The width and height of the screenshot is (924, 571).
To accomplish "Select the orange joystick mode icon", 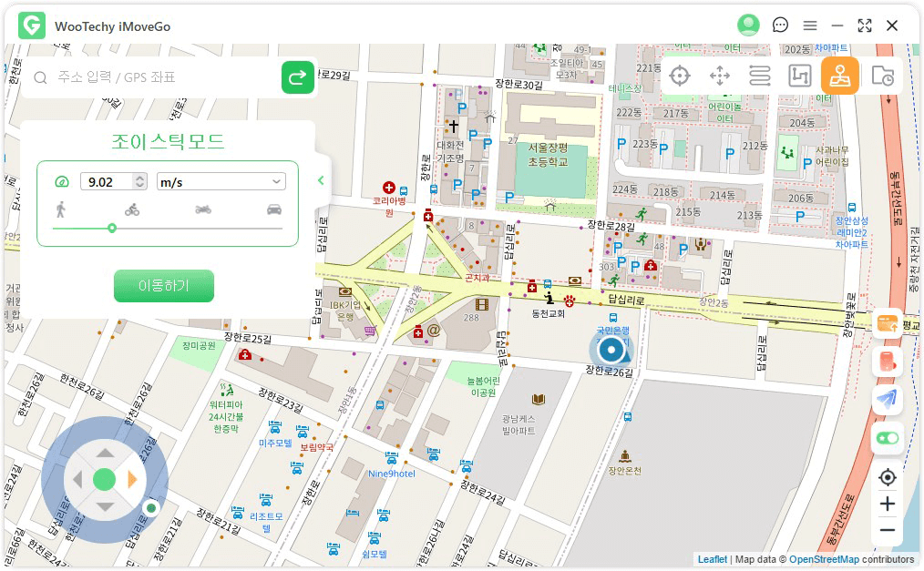I will (x=839, y=76).
